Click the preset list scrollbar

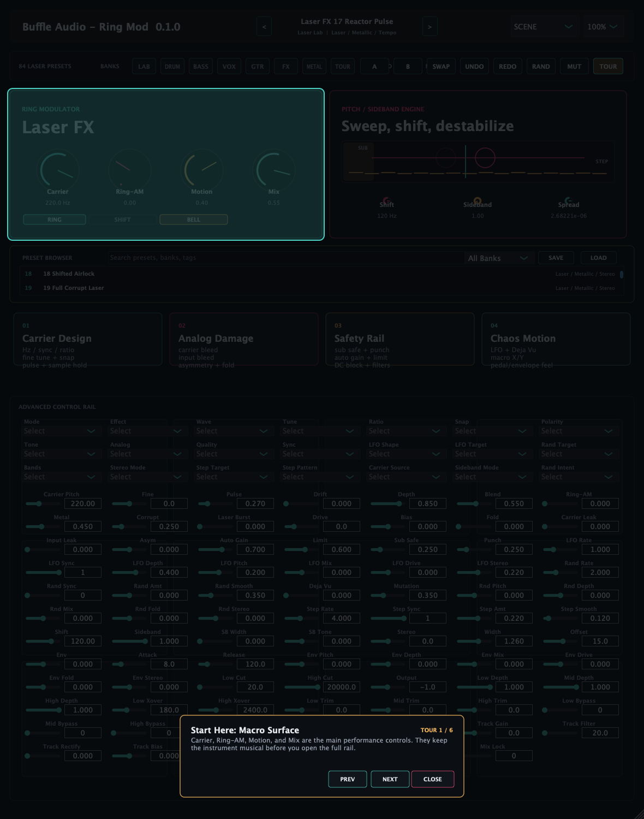[x=622, y=275]
